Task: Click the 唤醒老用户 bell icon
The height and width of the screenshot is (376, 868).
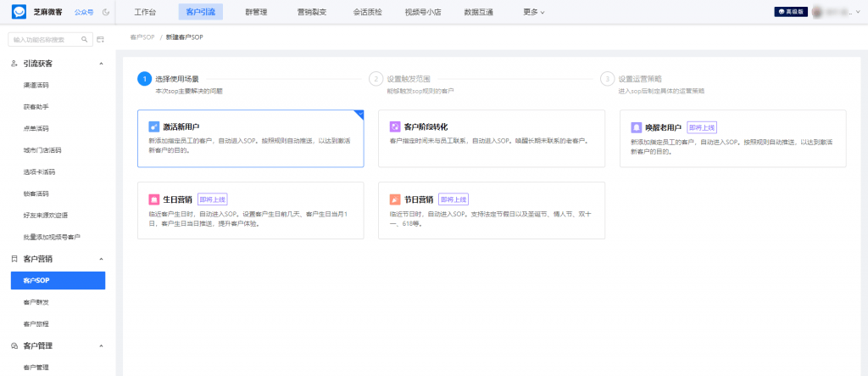Action: point(637,126)
